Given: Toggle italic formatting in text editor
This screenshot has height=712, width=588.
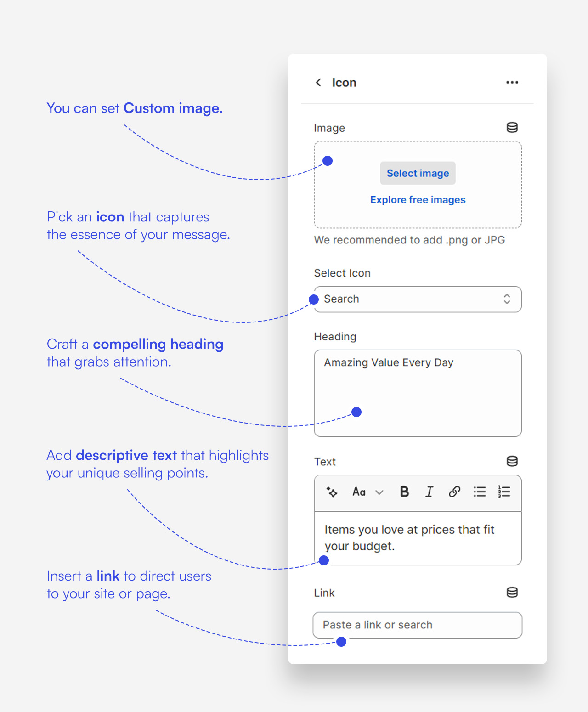Looking at the screenshot, I should click(429, 492).
